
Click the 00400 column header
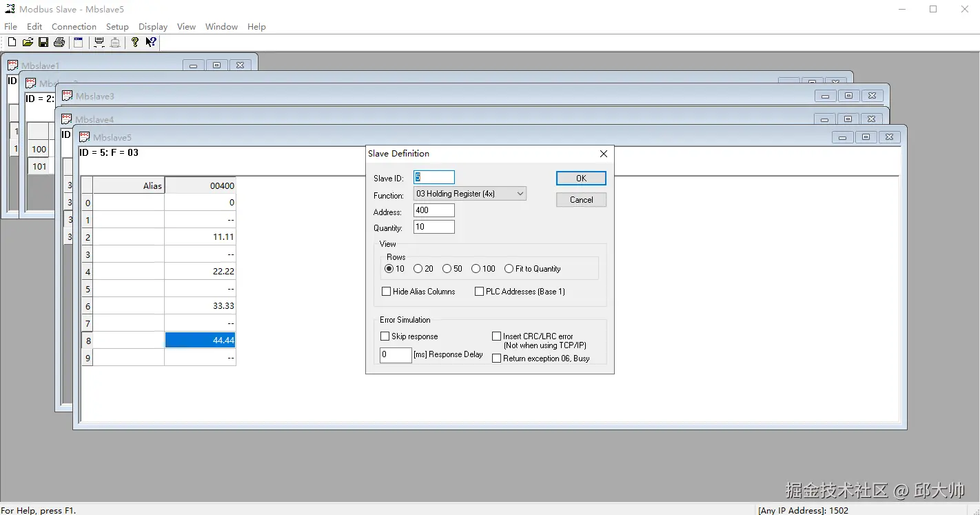tap(200, 185)
